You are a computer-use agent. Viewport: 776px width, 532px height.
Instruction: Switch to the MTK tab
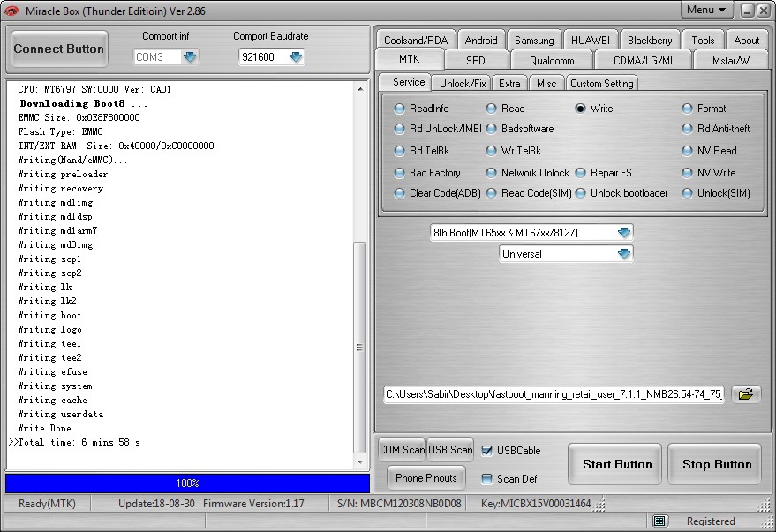tap(410, 59)
